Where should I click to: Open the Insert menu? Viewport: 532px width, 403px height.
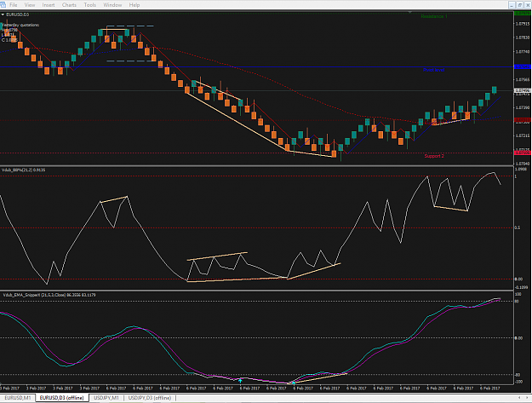point(49,5)
